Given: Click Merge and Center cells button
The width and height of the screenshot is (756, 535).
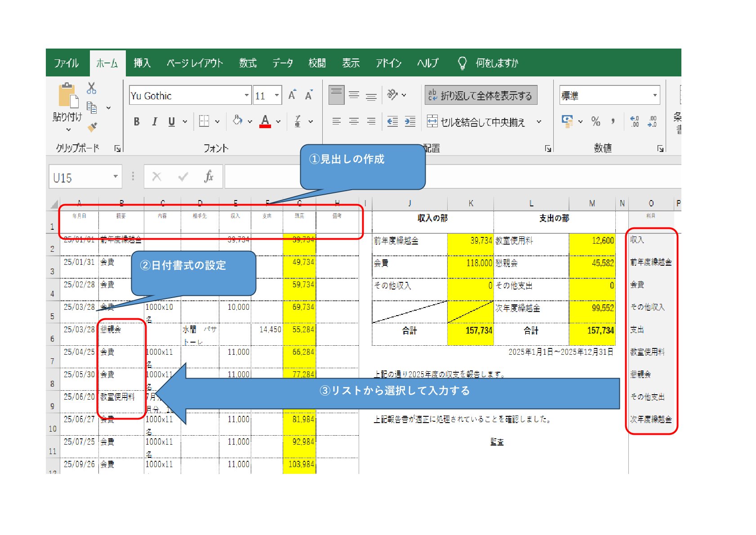Looking at the screenshot, I should (x=477, y=122).
